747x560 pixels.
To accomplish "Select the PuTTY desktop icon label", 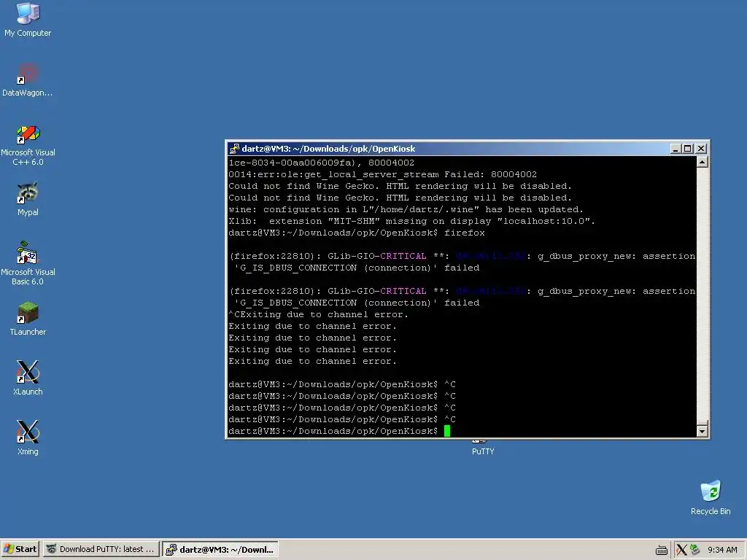I will click(x=483, y=451).
